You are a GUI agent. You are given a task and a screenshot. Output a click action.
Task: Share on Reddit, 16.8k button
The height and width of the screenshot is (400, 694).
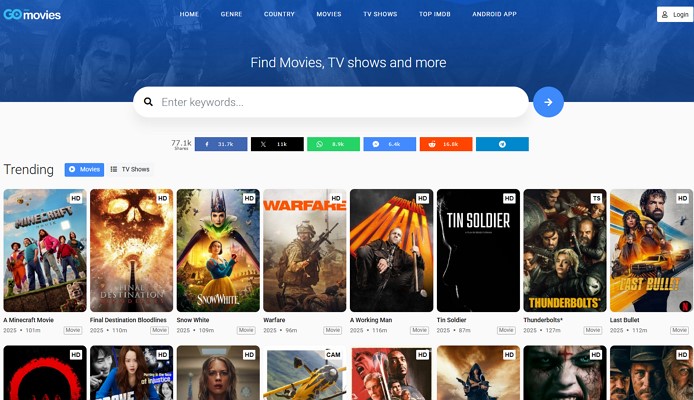coord(446,144)
